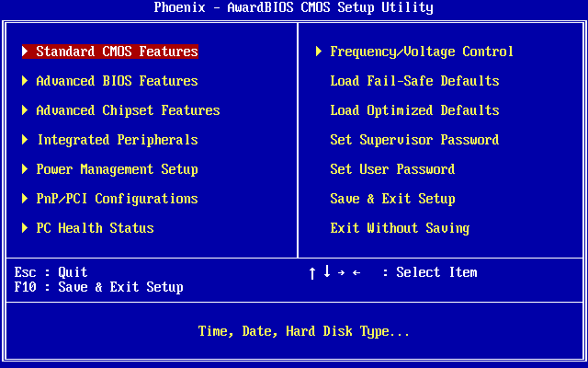
Task: Click arrow beside Frequency/Voltage Control
Action: coord(319,52)
